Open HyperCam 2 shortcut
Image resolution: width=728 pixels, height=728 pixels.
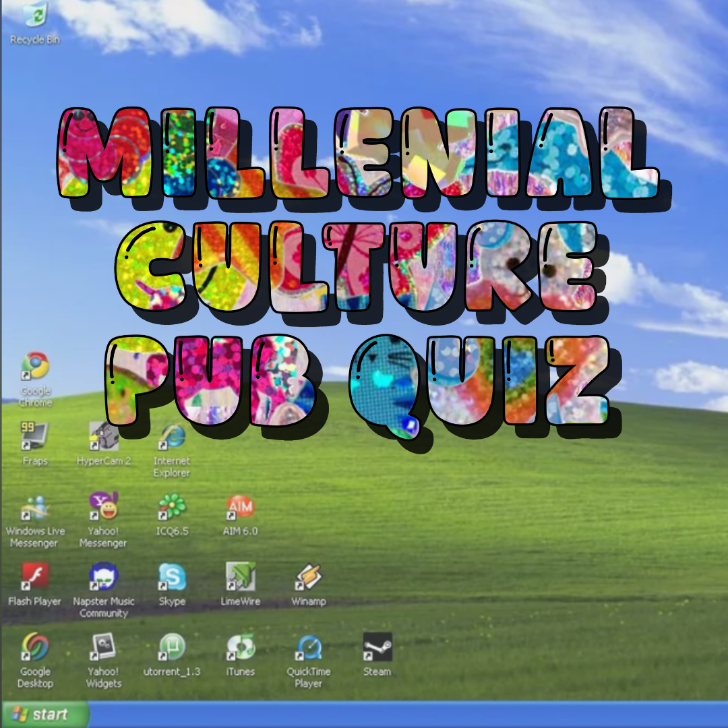click(104, 437)
